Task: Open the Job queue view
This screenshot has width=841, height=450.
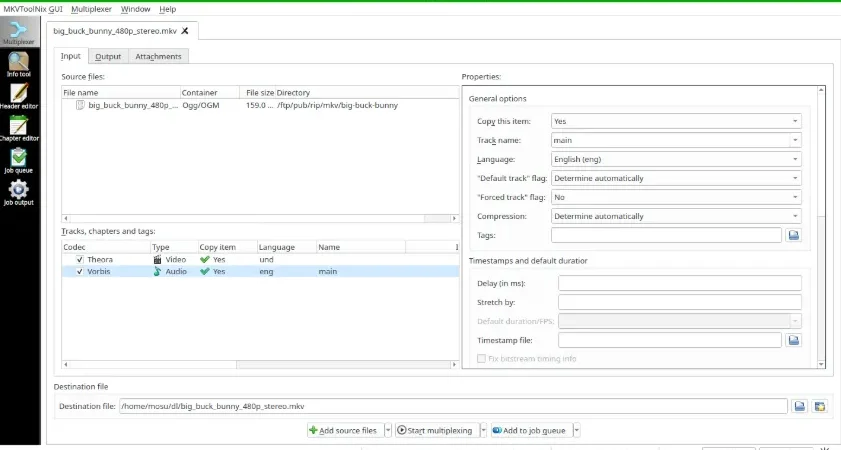Action: coord(19,161)
